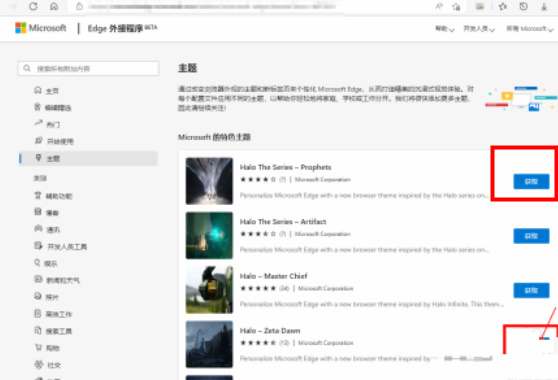This screenshot has width=558, height=380.
Task: Open the 购物 category
Action: (47, 348)
